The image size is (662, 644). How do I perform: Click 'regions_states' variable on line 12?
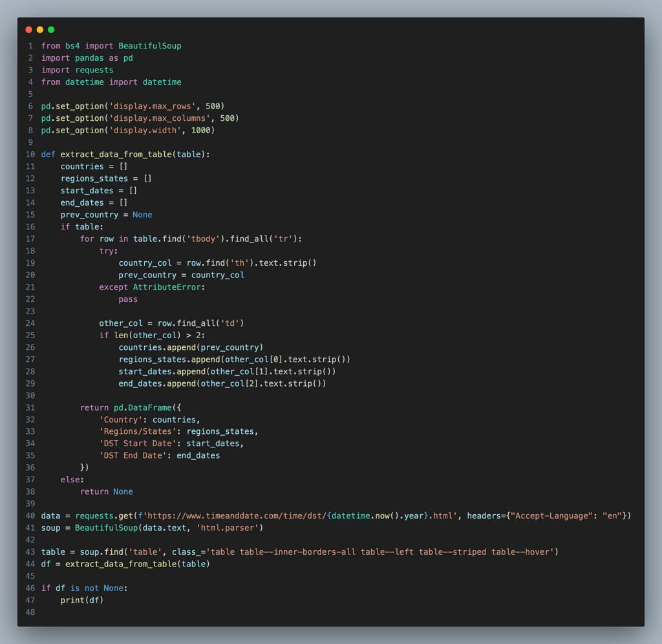(94, 178)
